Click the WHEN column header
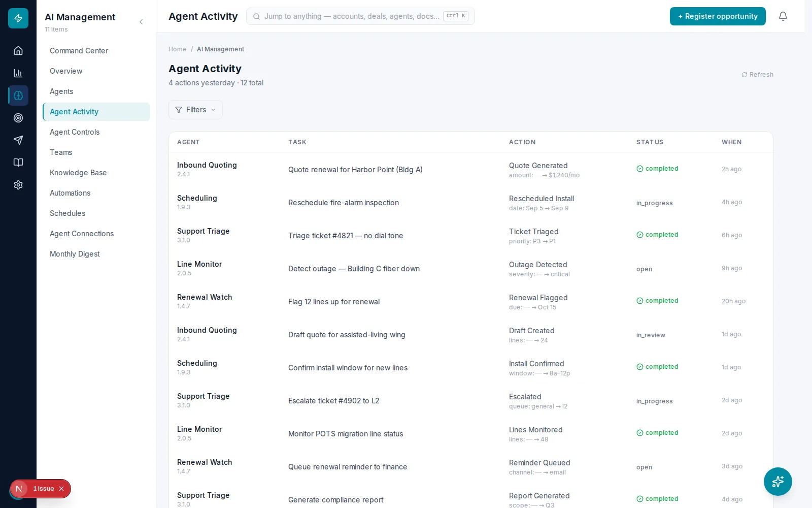 coord(731,142)
